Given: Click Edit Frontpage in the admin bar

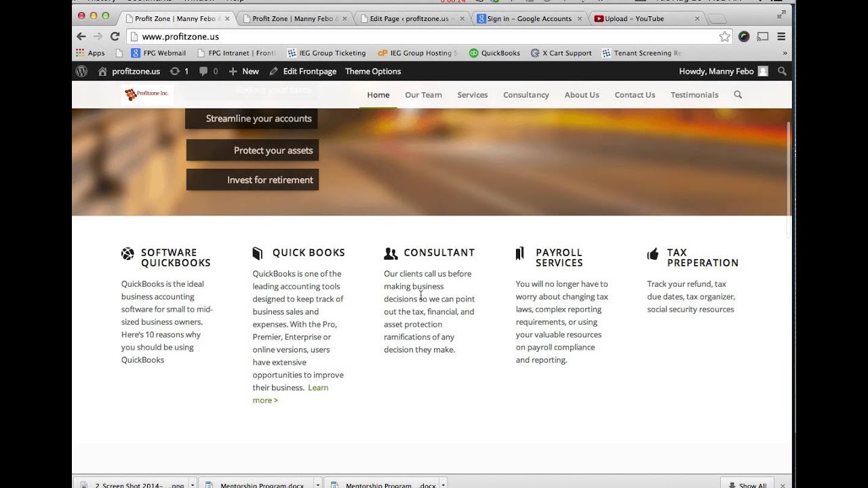Looking at the screenshot, I should pyautogui.click(x=303, y=71).
